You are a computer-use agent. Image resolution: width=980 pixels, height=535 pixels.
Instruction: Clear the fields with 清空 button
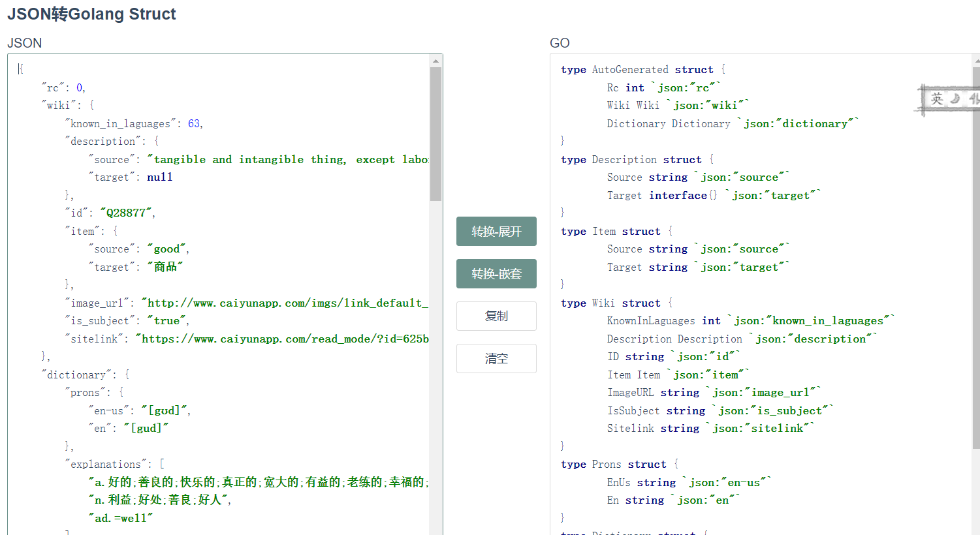tap(496, 359)
